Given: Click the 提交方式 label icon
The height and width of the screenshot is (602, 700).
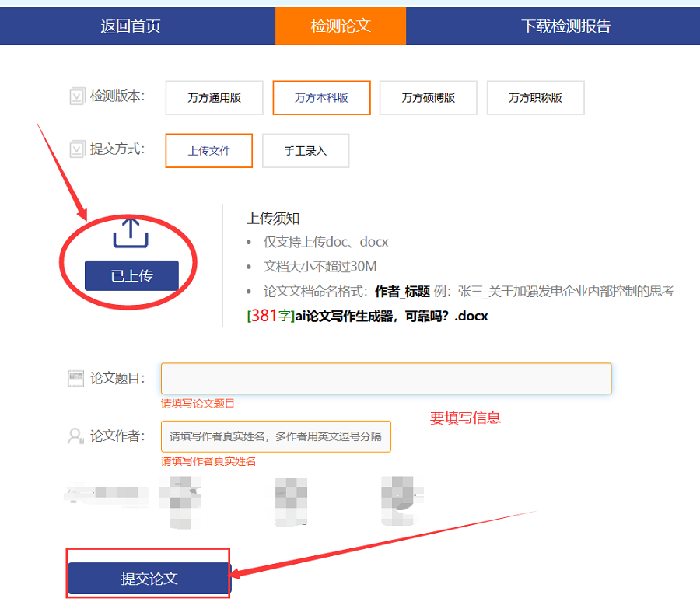Looking at the screenshot, I should point(76,149).
